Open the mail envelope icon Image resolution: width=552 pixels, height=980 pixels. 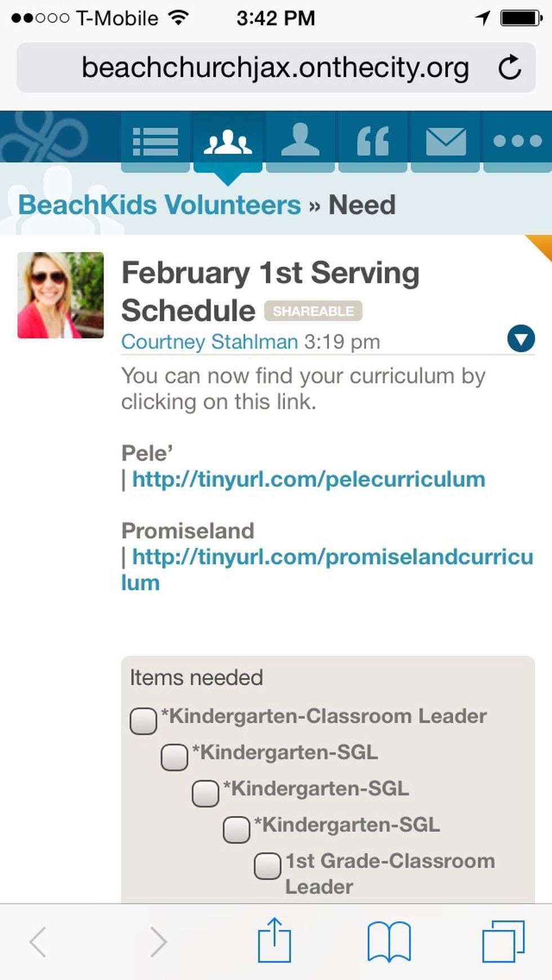[x=446, y=141]
